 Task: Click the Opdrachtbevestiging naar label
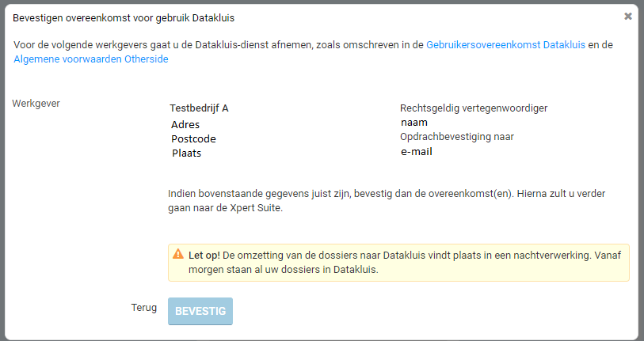pos(457,137)
